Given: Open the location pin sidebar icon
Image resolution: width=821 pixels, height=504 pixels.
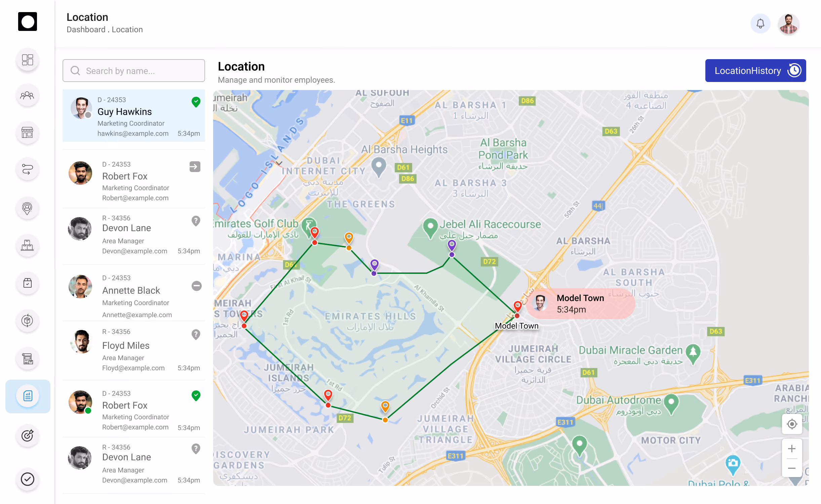Looking at the screenshot, I should point(28,208).
